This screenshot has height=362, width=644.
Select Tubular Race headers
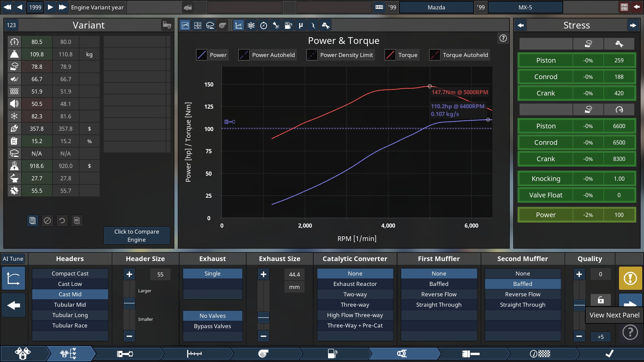click(70, 325)
